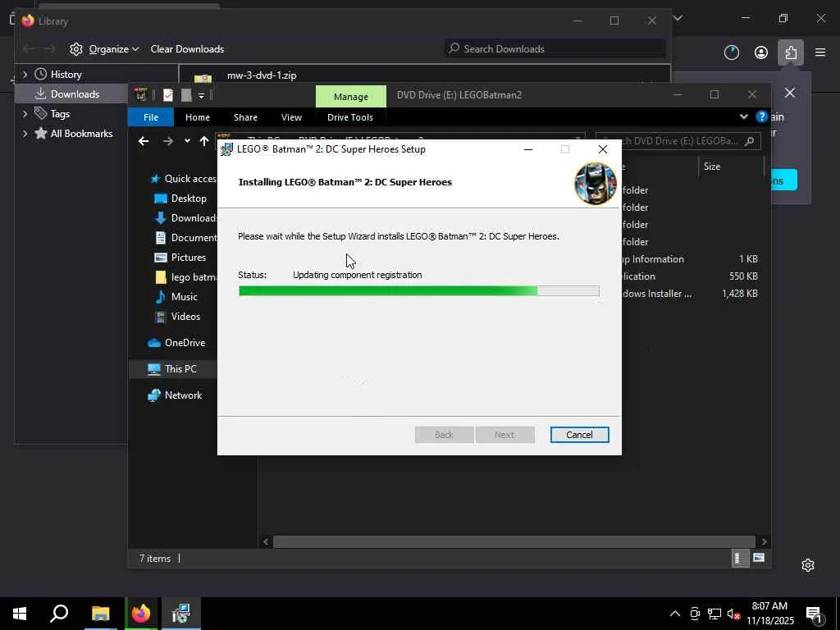Select the 550 KB application file

pos(691,276)
